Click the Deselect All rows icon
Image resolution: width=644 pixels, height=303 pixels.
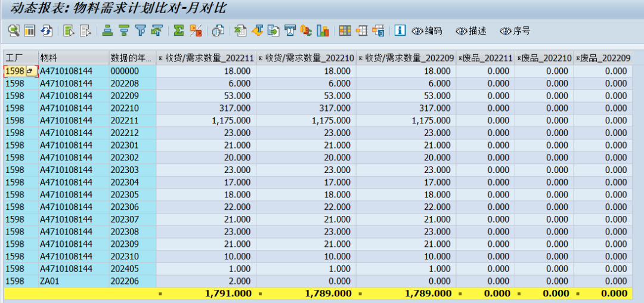click(x=85, y=30)
